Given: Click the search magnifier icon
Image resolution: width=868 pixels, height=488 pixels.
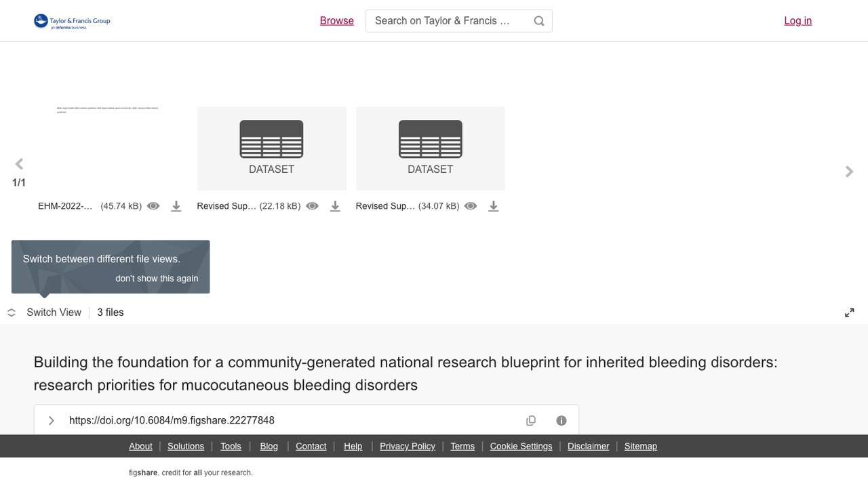Looking at the screenshot, I should [x=539, y=21].
